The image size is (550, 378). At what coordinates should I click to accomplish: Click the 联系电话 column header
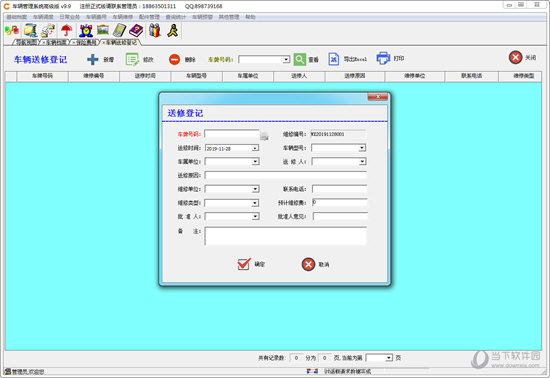click(471, 76)
